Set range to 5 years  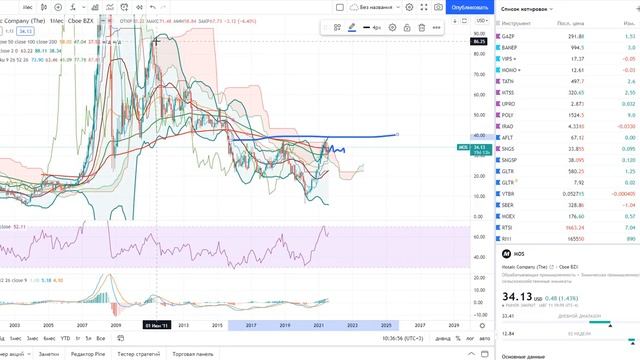88,338
